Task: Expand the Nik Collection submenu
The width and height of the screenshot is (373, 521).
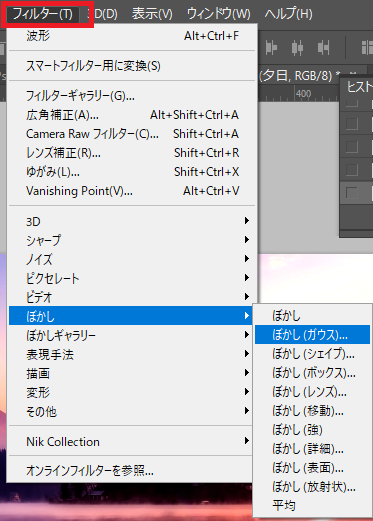Action: point(130,441)
